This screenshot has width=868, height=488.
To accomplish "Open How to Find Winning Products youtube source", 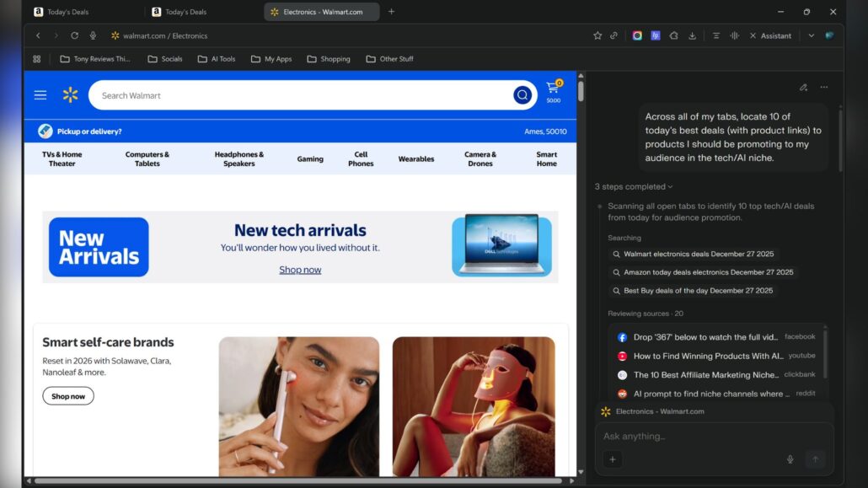I will (x=715, y=356).
